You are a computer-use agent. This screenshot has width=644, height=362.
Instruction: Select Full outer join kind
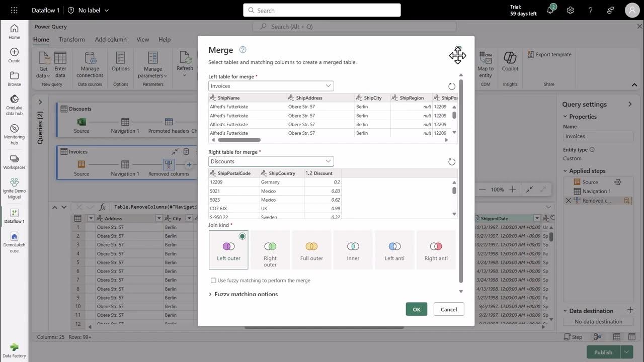pyautogui.click(x=311, y=250)
